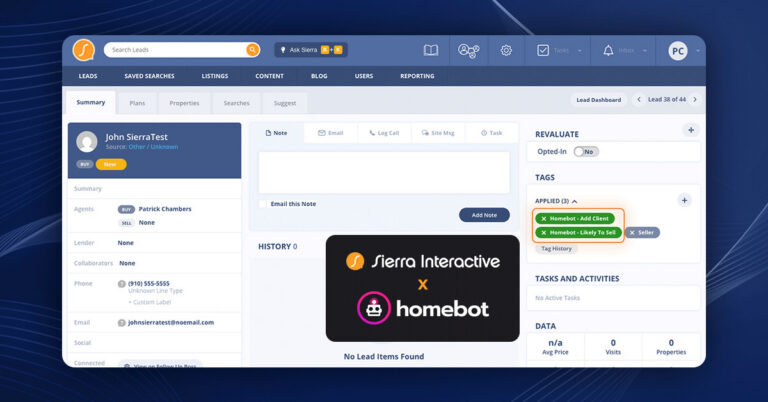Open the BLOG menu
This screenshot has width=768, height=402.
319,76
